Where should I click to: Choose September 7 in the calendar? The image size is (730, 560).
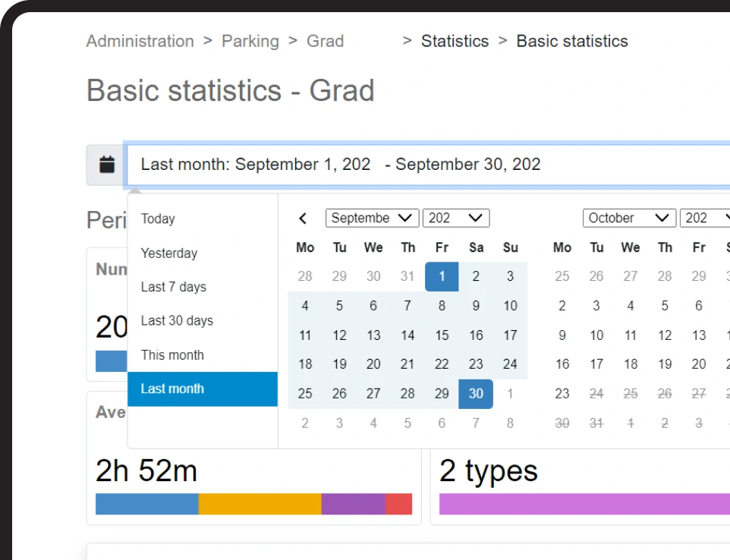(x=407, y=306)
